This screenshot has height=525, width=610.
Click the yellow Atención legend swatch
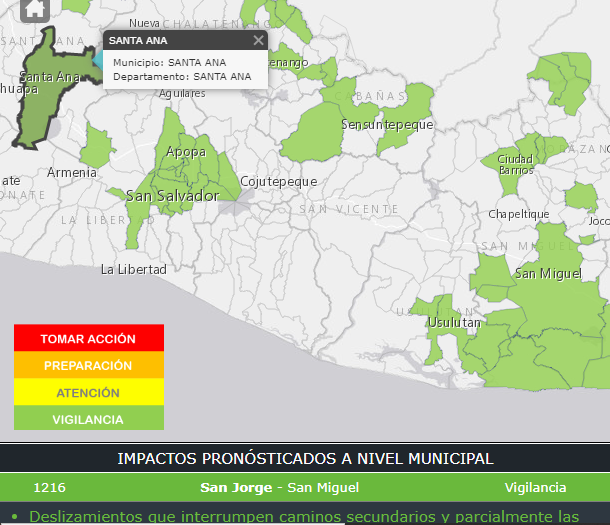(x=89, y=393)
